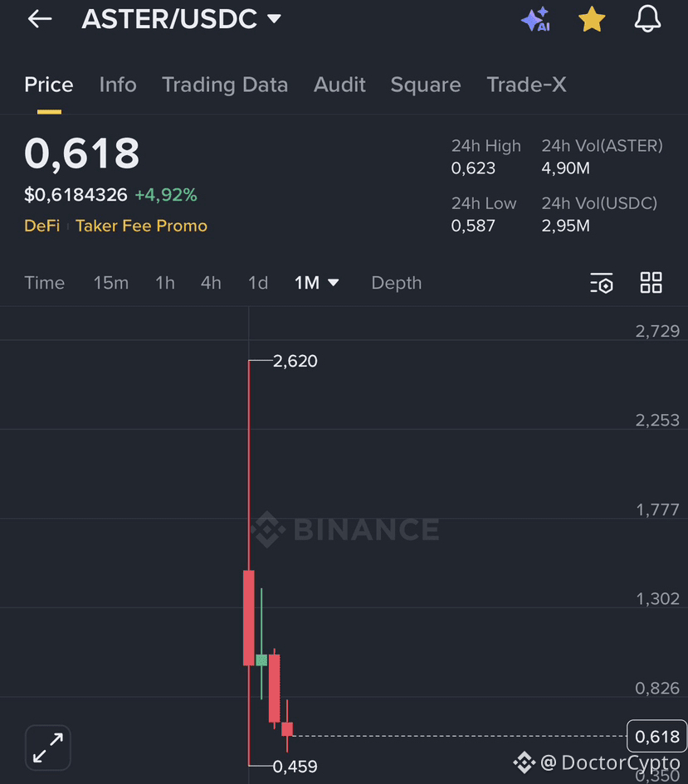
Task: Open the 1M interval dropdown
Action: (x=317, y=283)
